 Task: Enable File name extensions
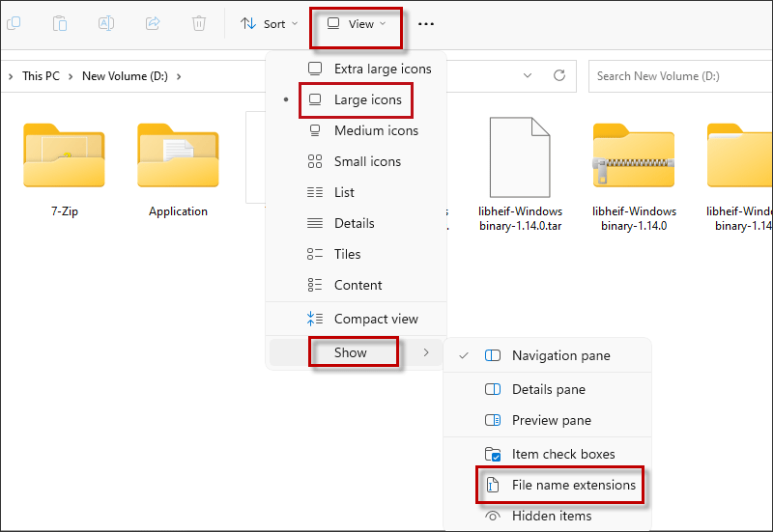(x=548, y=485)
